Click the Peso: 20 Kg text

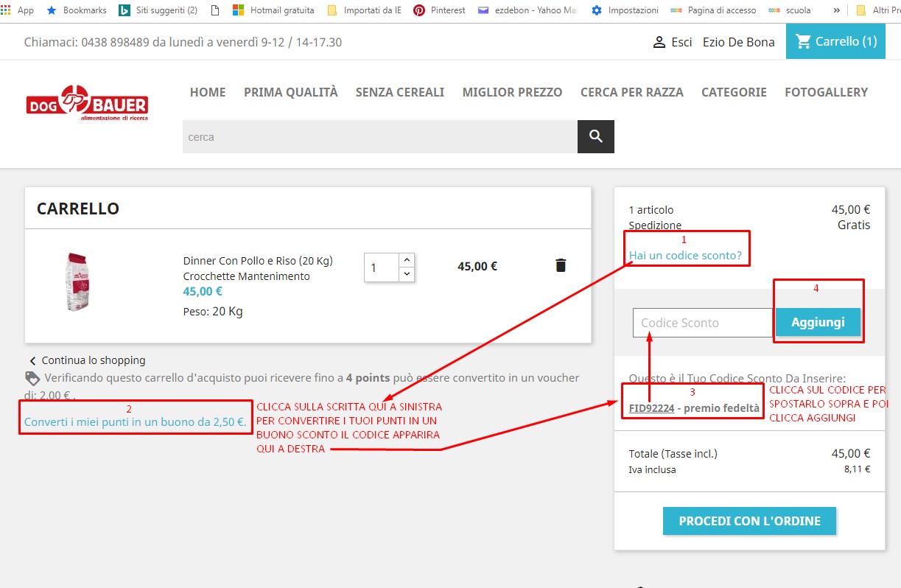point(213,311)
